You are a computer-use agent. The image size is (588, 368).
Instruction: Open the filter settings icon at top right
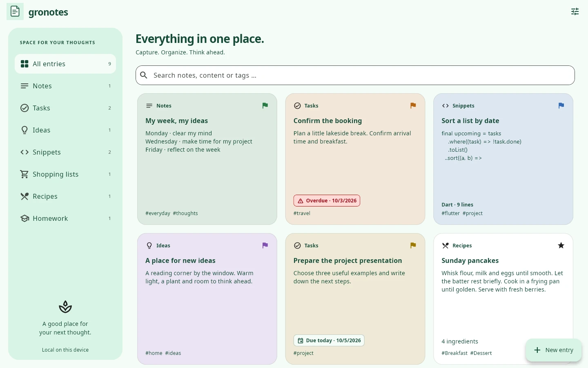[575, 12]
